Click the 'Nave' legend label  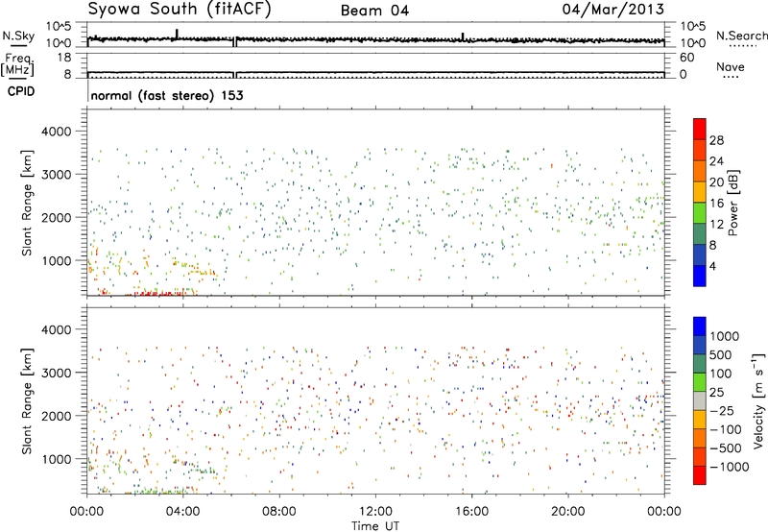tap(731, 67)
